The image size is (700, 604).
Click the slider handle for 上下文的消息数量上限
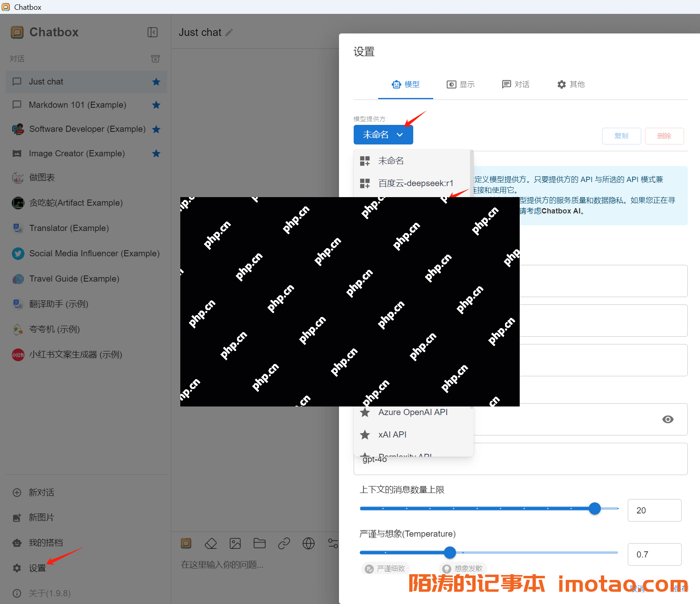pyautogui.click(x=595, y=509)
